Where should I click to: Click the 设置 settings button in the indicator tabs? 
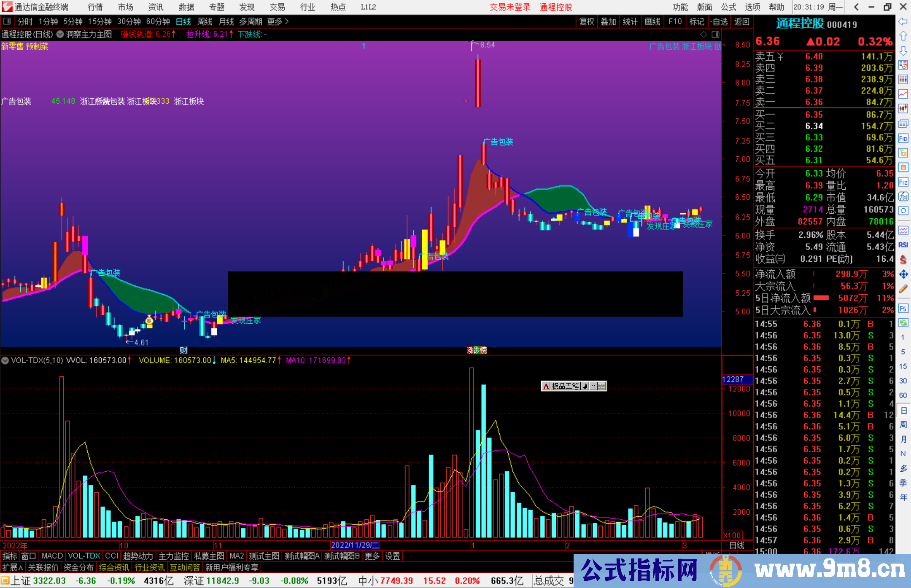pos(392,556)
